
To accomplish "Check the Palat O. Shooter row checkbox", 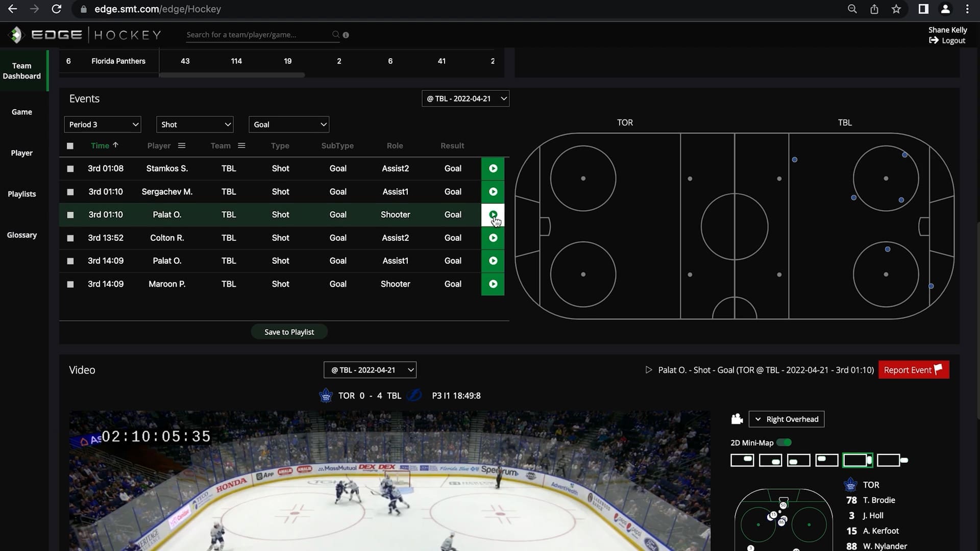I will pyautogui.click(x=70, y=215).
